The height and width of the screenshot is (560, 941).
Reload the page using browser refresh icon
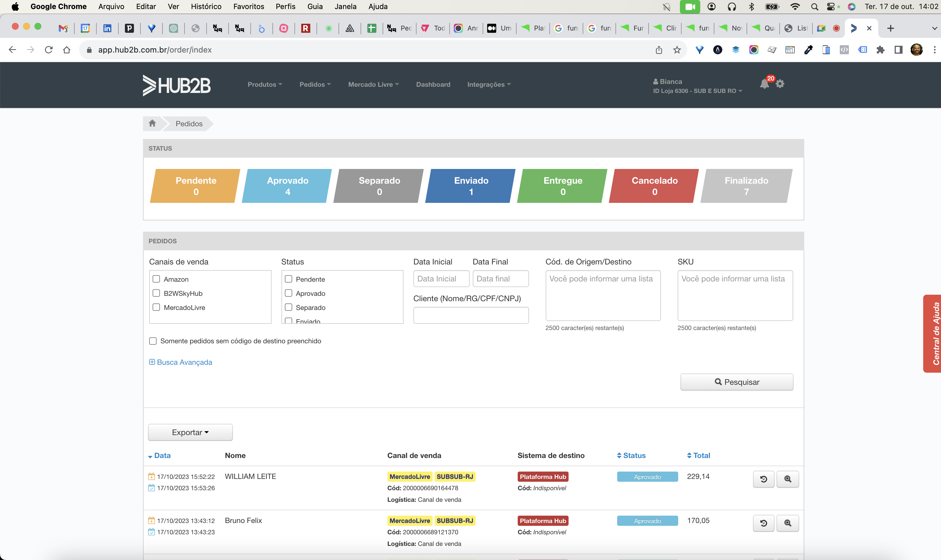[x=49, y=50]
